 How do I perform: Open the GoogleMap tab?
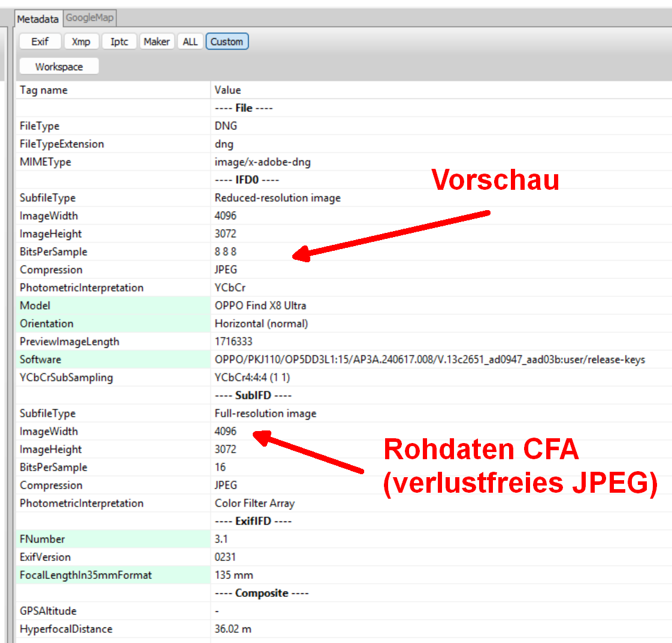coord(89,18)
